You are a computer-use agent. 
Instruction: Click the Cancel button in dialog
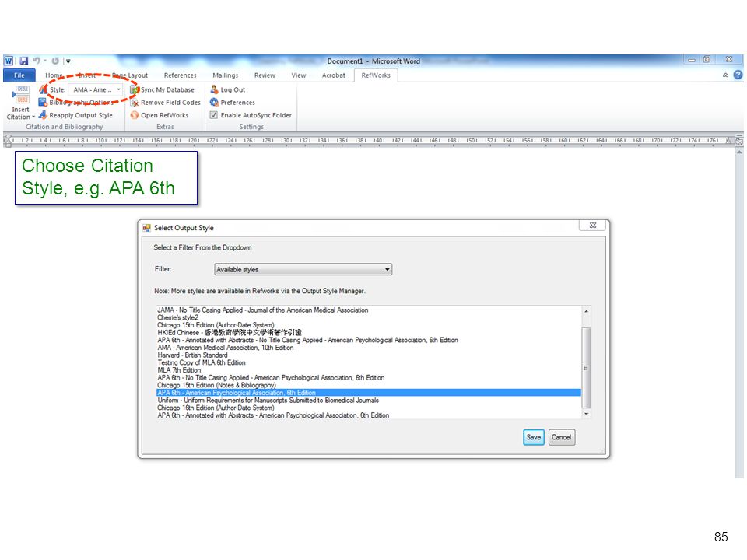click(x=561, y=437)
